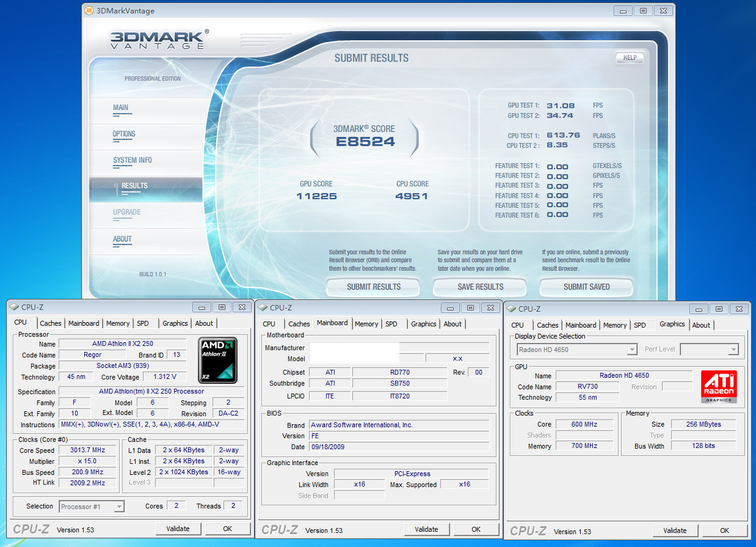Click the GPU Memory Size 256 MBytes field
The height and width of the screenshot is (547, 756).
click(703, 424)
